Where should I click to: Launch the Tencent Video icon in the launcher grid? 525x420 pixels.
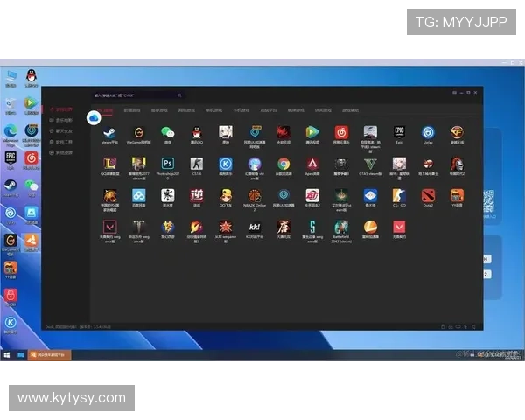(x=312, y=133)
